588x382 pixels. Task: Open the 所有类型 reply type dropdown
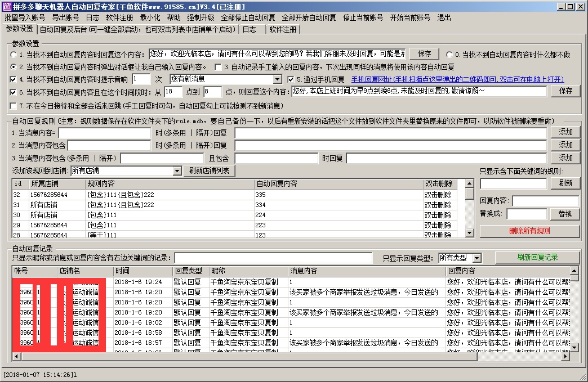tap(476, 258)
